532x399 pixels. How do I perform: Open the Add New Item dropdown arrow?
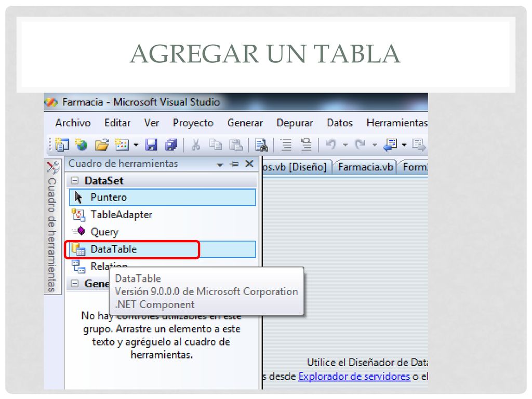(x=136, y=145)
